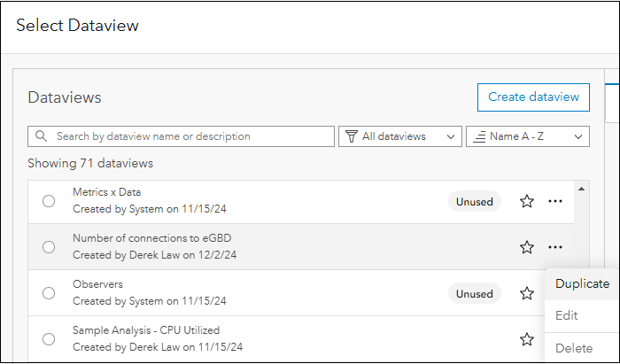Screen dimensions: 620x364
Task: Favorite the Metrics x Data dataview star
Action: coord(527,202)
